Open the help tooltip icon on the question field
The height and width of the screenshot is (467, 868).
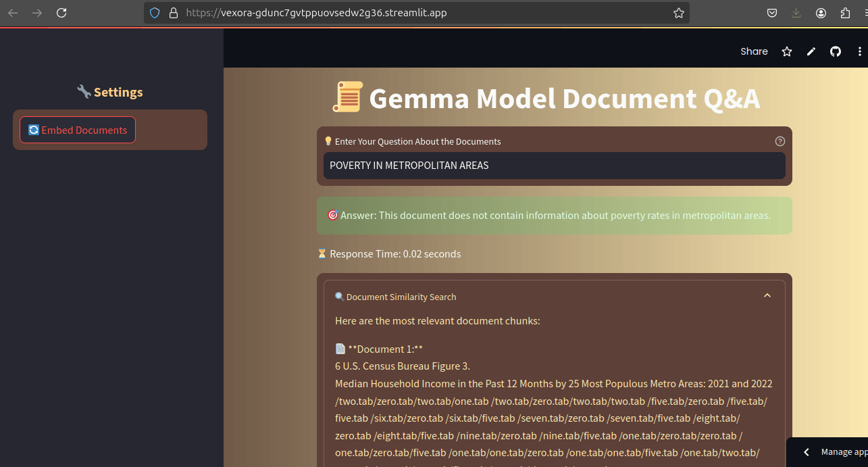(x=780, y=141)
